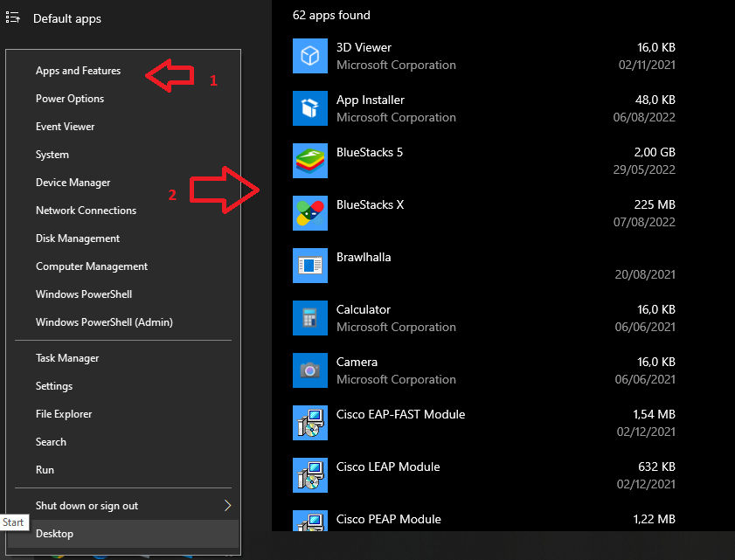Open Network Connections from menu
Screen dimensions: 735x560
point(86,211)
